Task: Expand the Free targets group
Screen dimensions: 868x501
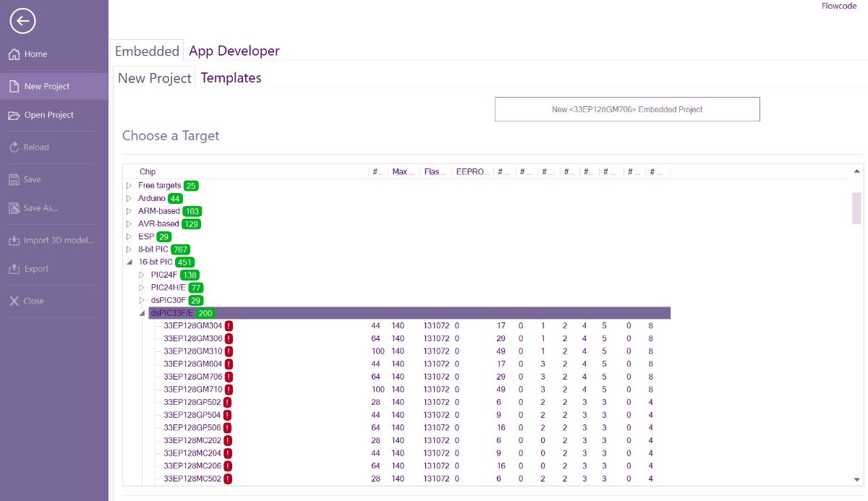Action: tap(129, 186)
